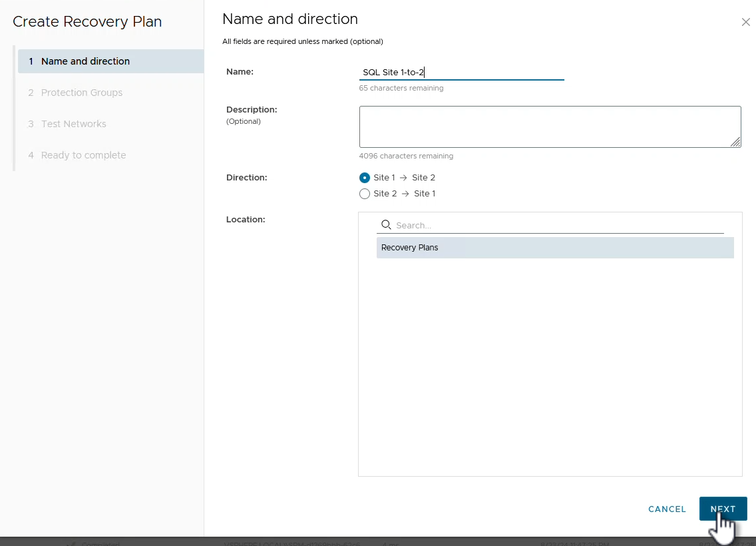756x546 pixels.
Task: Click the '65 characters remaining' hint
Action: point(401,88)
